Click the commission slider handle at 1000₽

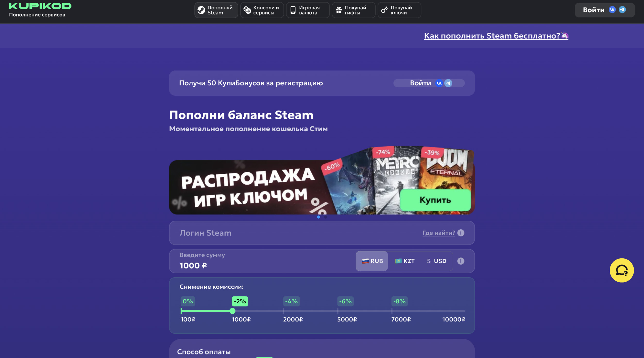(x=232, y=311)
